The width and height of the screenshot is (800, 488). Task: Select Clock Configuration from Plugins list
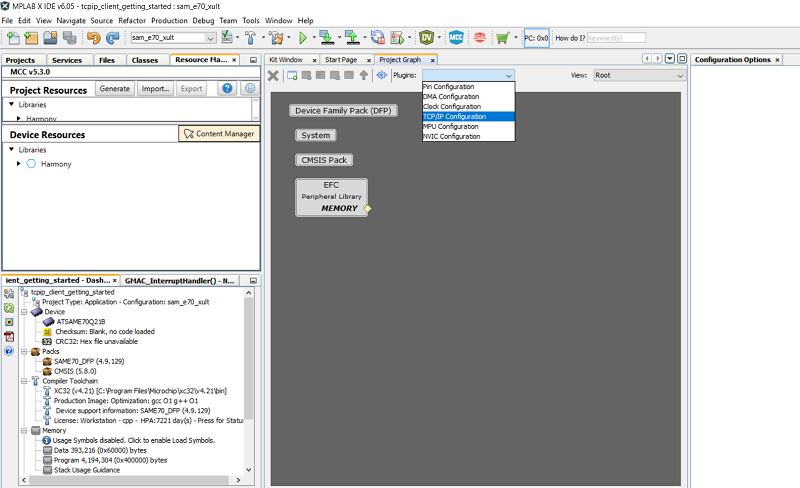coord(468,107)
